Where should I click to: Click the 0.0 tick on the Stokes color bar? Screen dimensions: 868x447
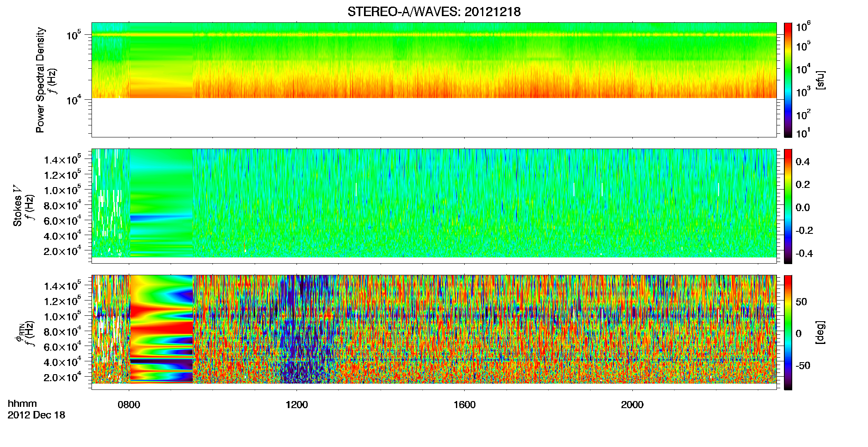coord(803,207)
